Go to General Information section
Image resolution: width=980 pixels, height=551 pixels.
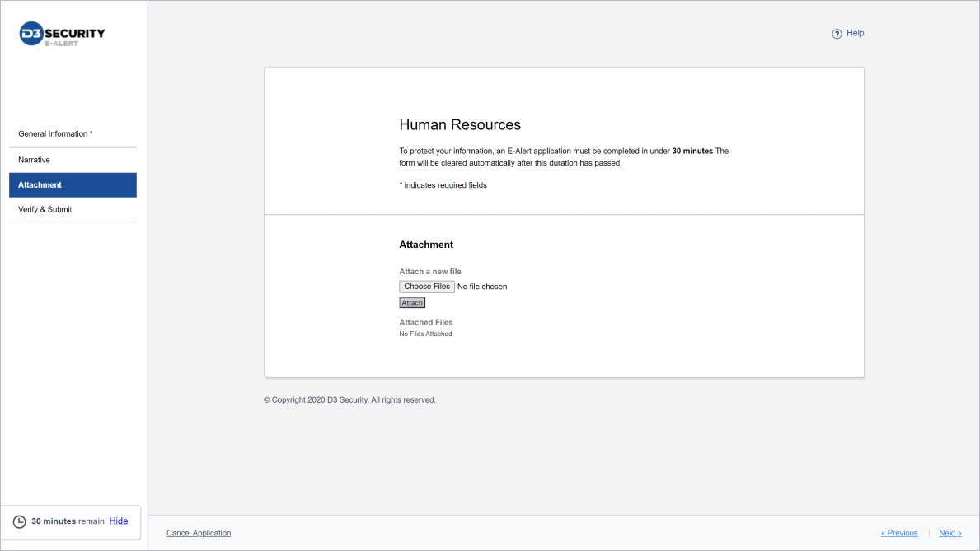click(x=55, y=133)
